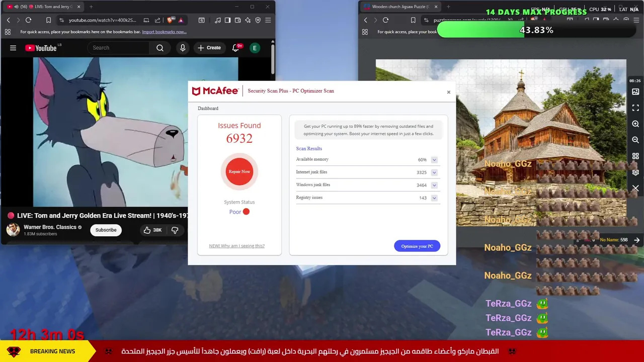The height and width of the screenshot is (362, 644).
Task: Open a new tab in puzzle browser
Action: pos(448,7)
